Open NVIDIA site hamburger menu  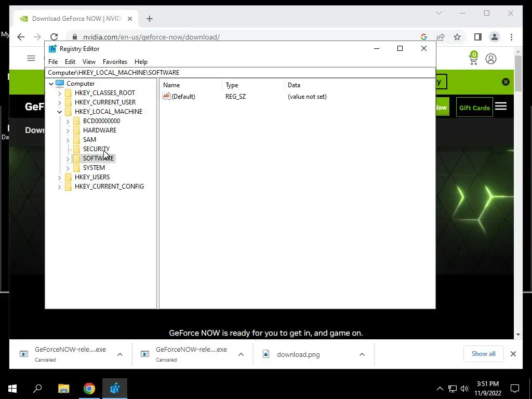click(x=31, y=58)
